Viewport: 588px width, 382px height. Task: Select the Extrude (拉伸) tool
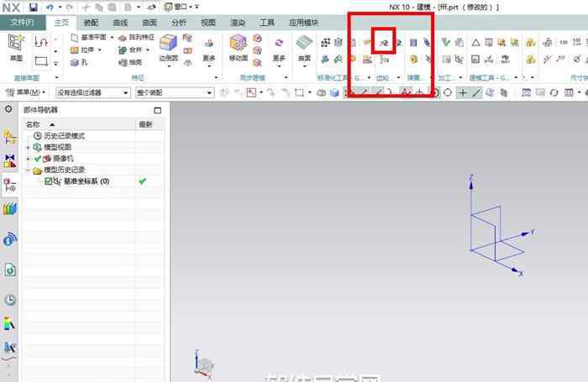(x=87, y=50)
